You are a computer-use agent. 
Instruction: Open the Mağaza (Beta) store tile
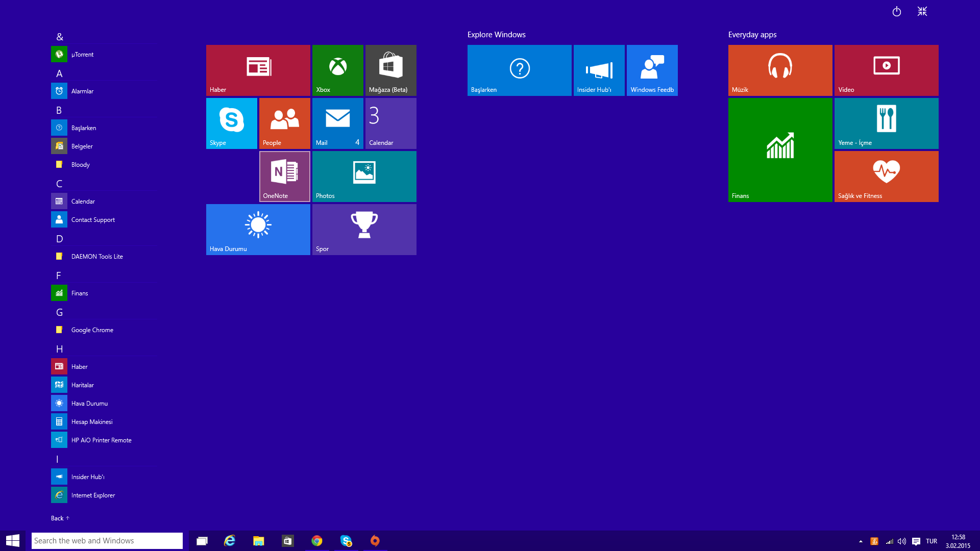[x=391, y=70]
